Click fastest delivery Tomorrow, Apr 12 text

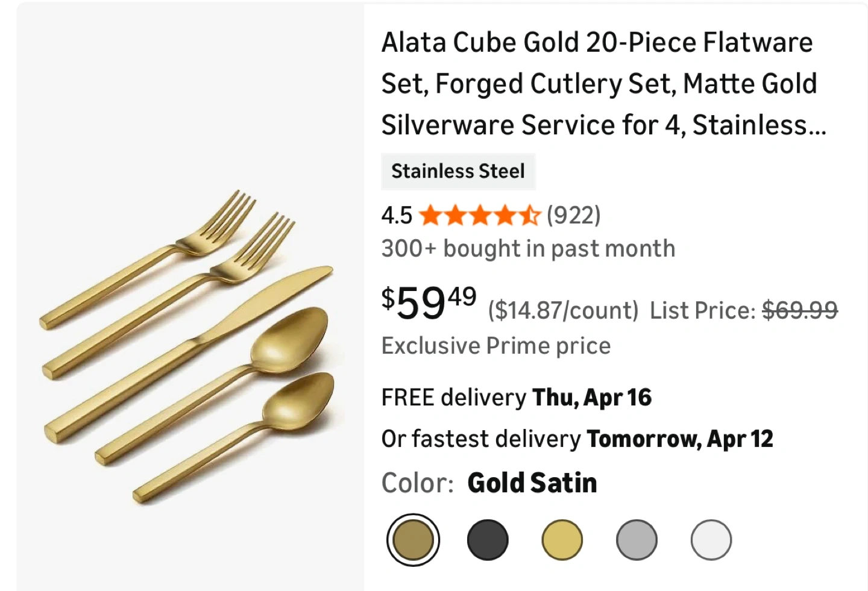point(577,439)
